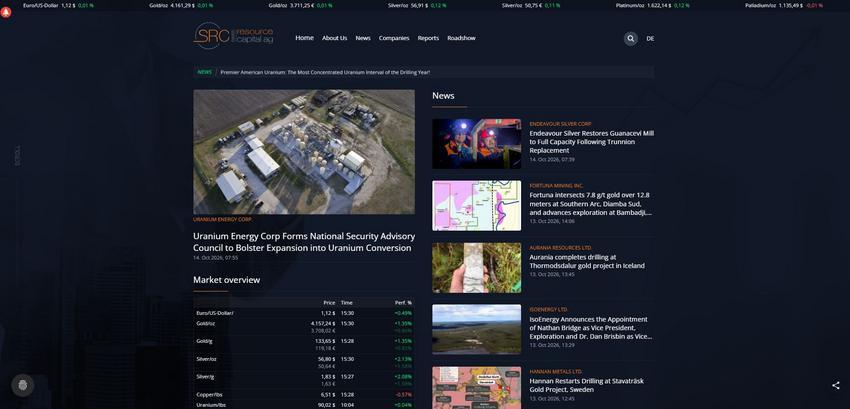Screen dimensions: 850x409
Task: Click the Gold/g market table row
Action: point(304,344)
